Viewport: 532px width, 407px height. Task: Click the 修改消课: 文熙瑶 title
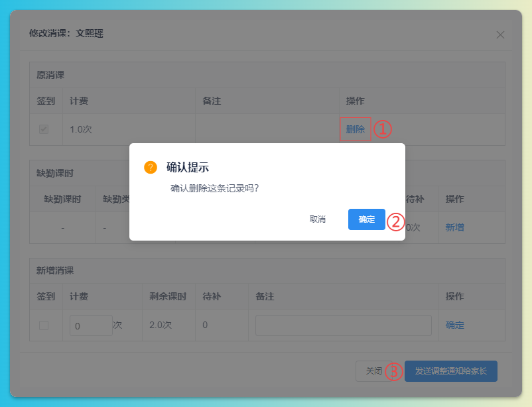coord(66,33)
